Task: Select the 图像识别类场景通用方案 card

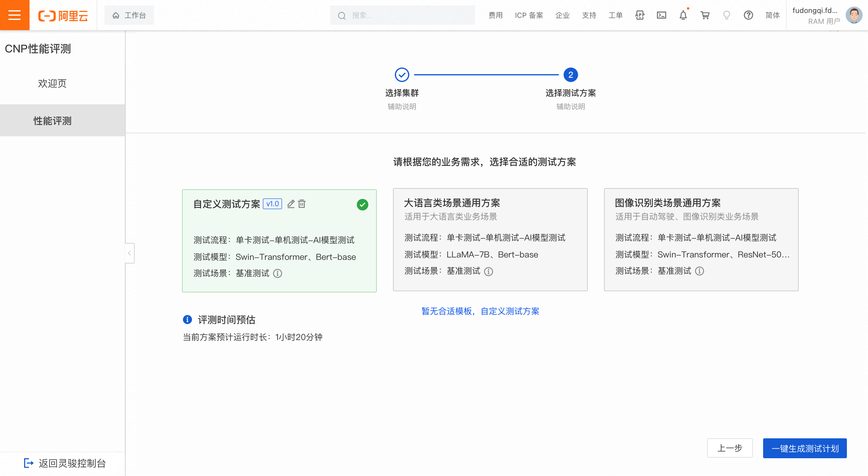Action: click(701, 239)
